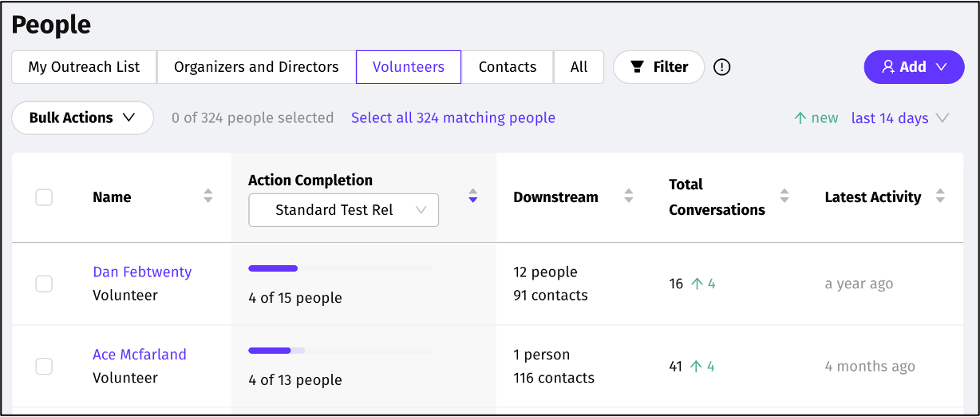This screenshot has height=417, width=980.
Task: Open the Filter funnel button
Action: 658,67
